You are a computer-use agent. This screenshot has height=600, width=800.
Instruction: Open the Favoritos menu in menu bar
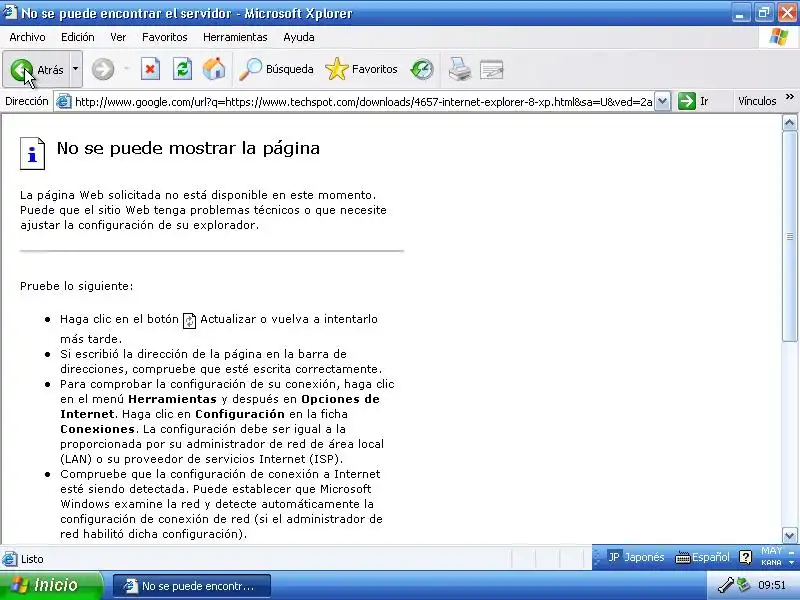point(164,37)
